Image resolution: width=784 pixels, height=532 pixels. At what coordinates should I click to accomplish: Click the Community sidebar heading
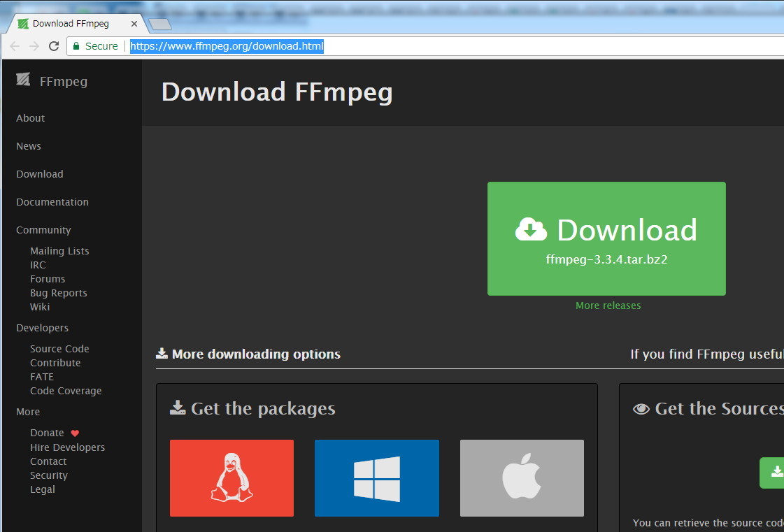click(43, 230)
